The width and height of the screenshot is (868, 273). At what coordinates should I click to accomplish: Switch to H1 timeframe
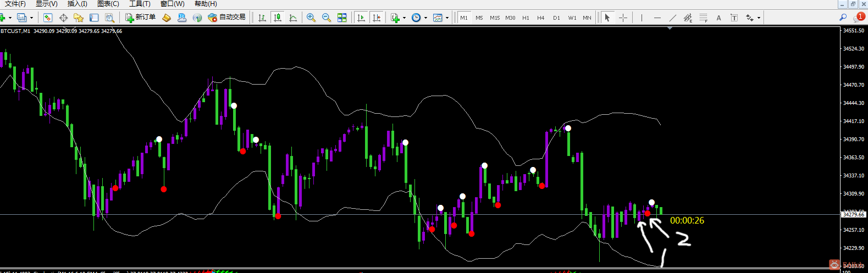click(x=526, y=18)
